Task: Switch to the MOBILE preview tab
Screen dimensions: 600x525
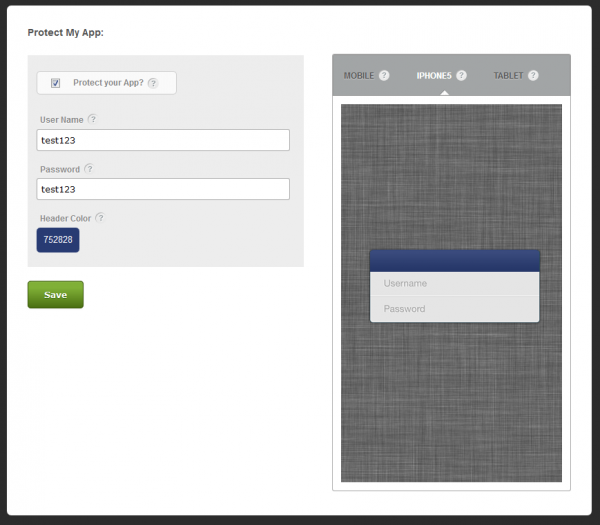Action: 359,76
